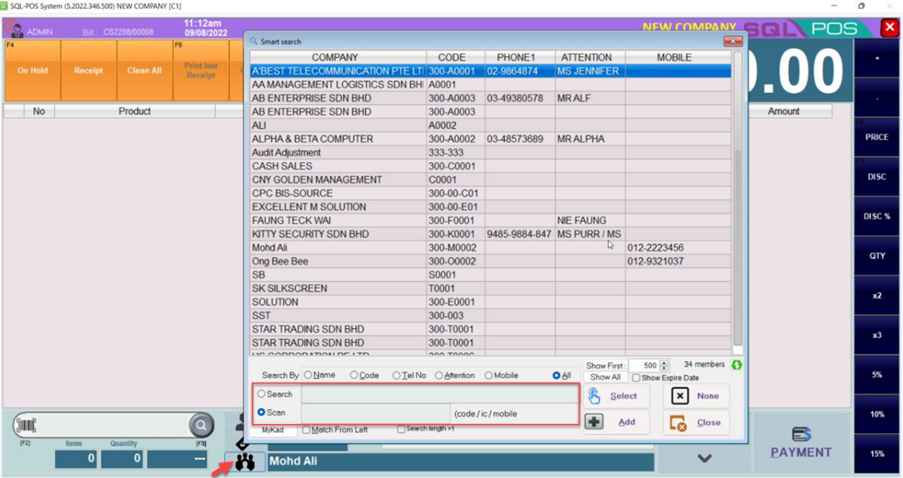This screenshot has width=903, height=478.
Task: Click the PAYMENT card icon
Action: (800, 434)
